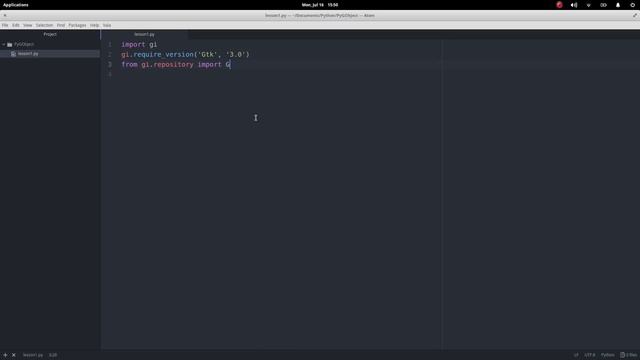Open the network indicator in the system tray
The image size is (640, 360).
[589, 5]
